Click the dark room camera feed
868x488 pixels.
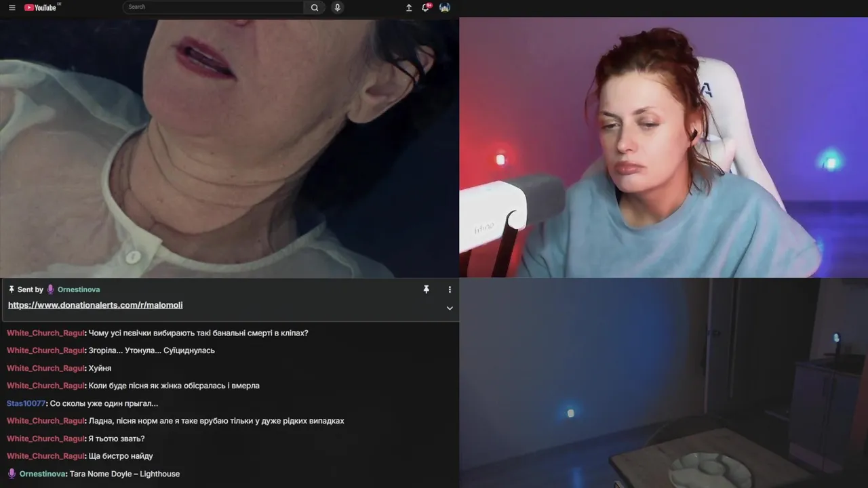point(664,383)
